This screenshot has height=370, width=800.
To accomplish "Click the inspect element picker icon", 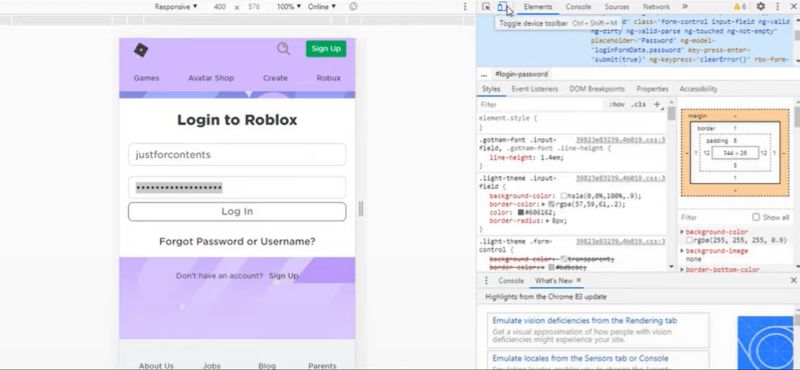I will tap(486, 7).
